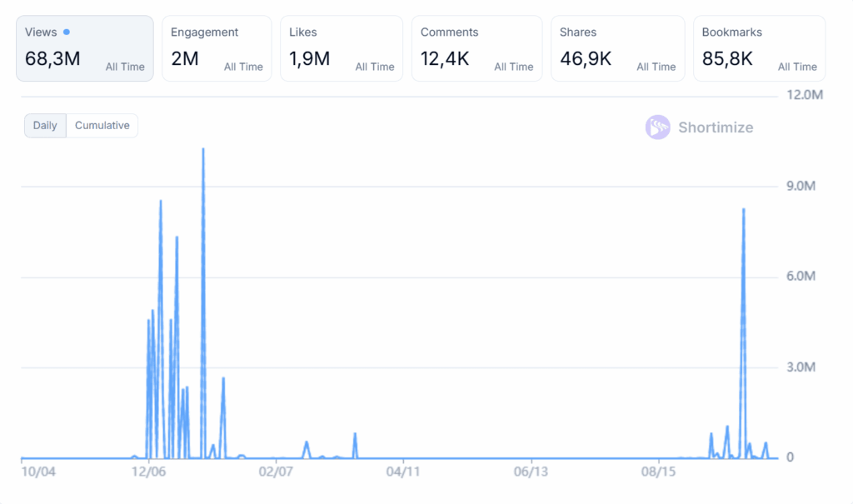Switch chart to Cumulative view
853x504 pixels.
102,126
